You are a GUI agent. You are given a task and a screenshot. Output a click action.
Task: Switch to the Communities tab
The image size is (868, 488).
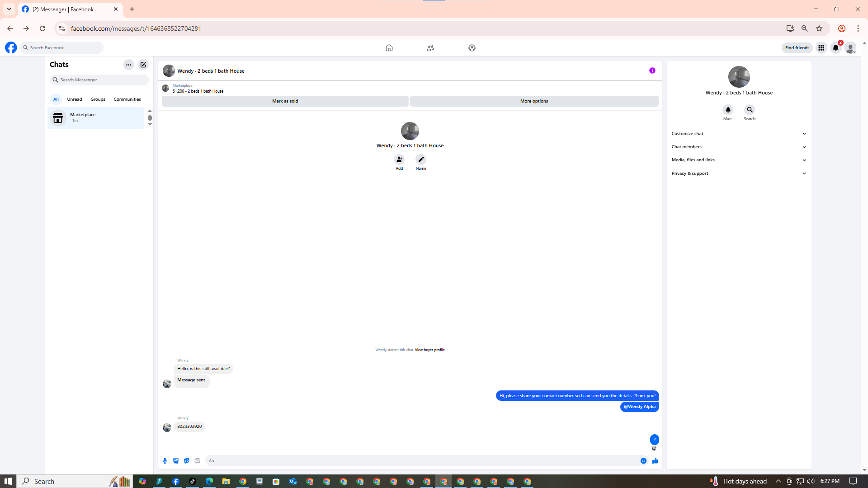tap(127, 99)
